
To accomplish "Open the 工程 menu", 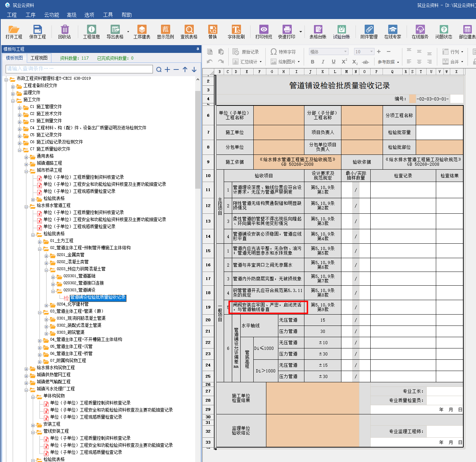I will pyautogui.click(x=12, y=15).
